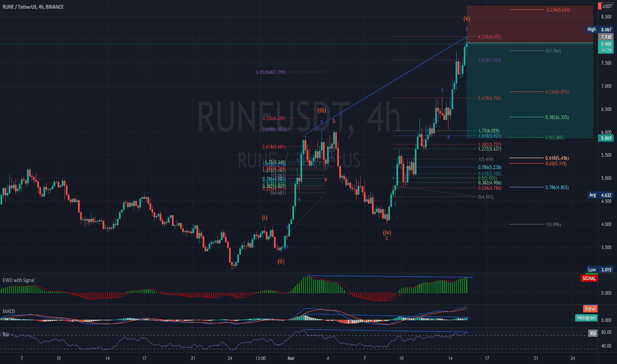Click the teal Histogram label in MACD pane
This screenshot has height=364, width=617.
point(586,318)
